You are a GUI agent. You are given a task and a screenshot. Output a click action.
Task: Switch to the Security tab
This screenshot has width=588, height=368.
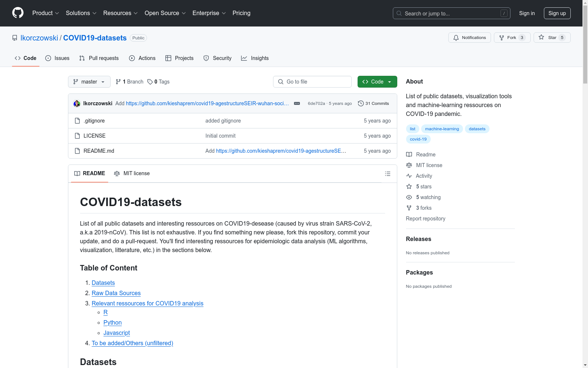click(x=218, y=58)
